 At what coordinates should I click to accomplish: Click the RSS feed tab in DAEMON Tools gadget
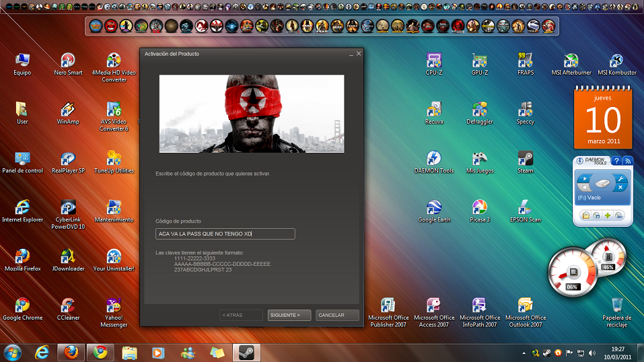pos(628,161)
